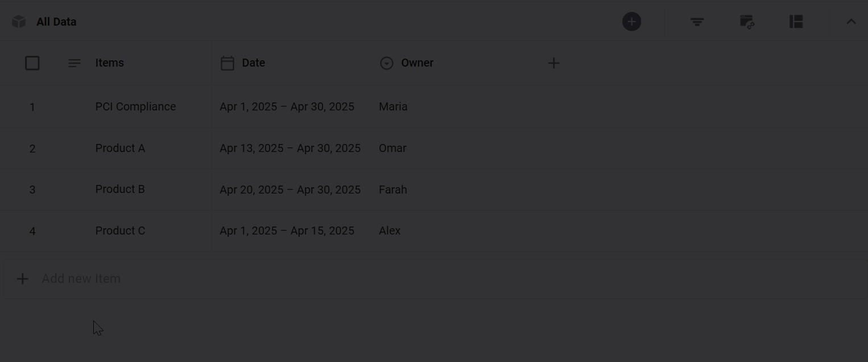The width and height of the screenshot is (868, 362).
Task: Click the text alignment icon near Items header
Action: (74, 63)
